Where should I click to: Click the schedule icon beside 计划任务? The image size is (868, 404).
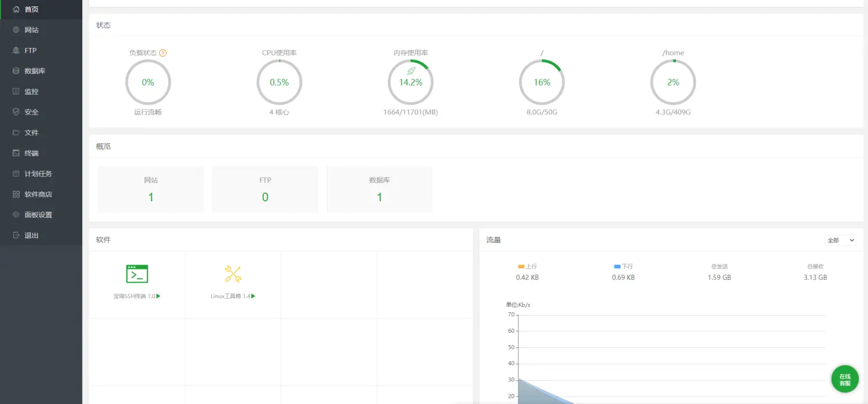16,173
